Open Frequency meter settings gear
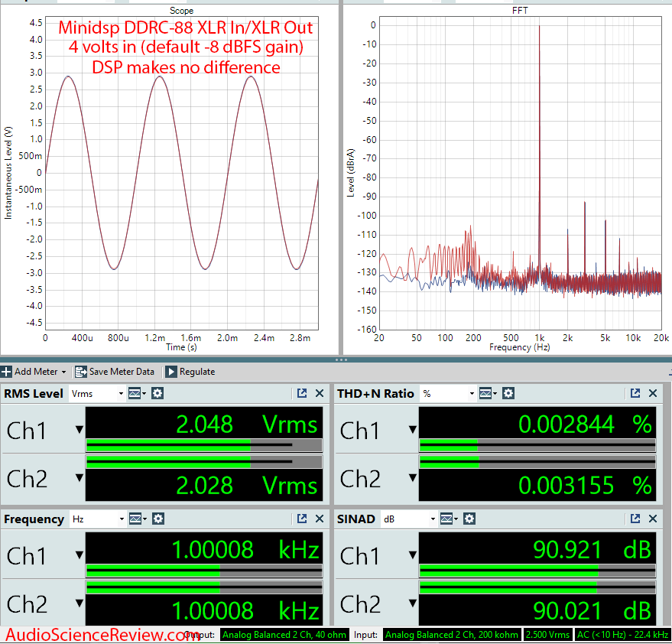 158,519
